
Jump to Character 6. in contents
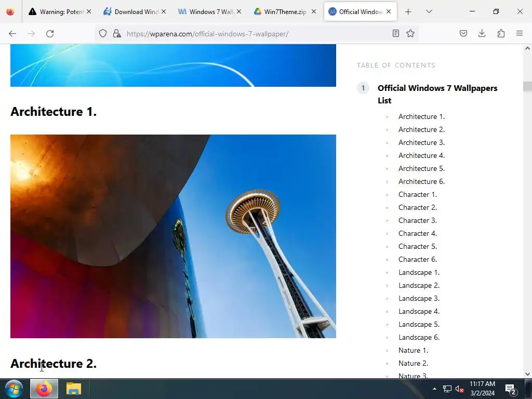[x=418, y=260]
